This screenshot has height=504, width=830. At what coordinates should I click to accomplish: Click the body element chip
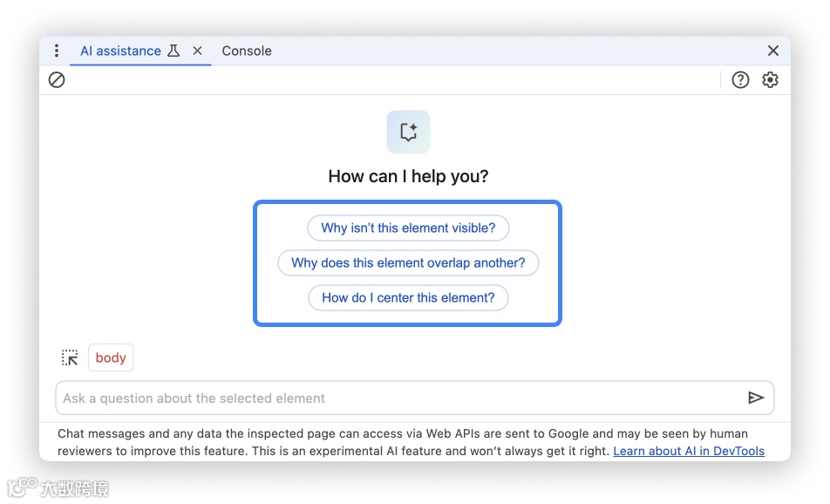coord(111,358)
